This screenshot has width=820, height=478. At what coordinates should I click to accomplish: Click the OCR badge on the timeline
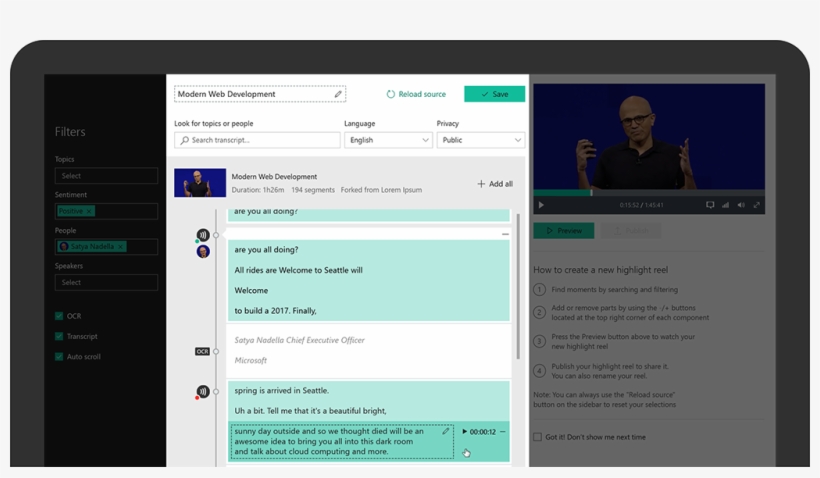click(x=202, y=352)
